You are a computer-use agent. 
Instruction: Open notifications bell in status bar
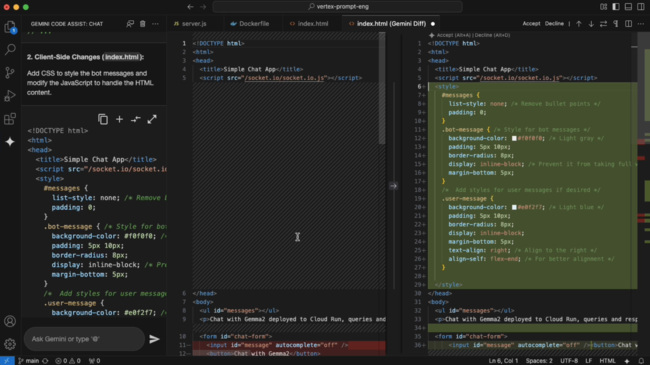pos(641,361)
